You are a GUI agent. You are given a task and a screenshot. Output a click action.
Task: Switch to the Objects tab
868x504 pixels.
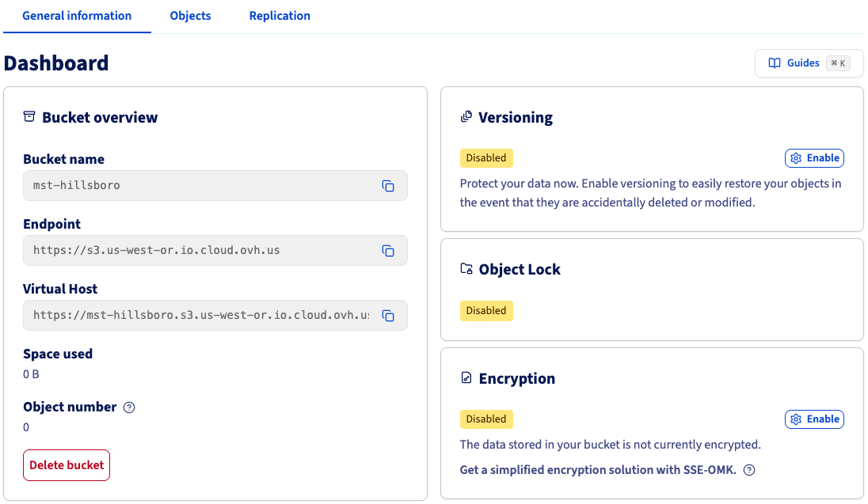point(190,16)
